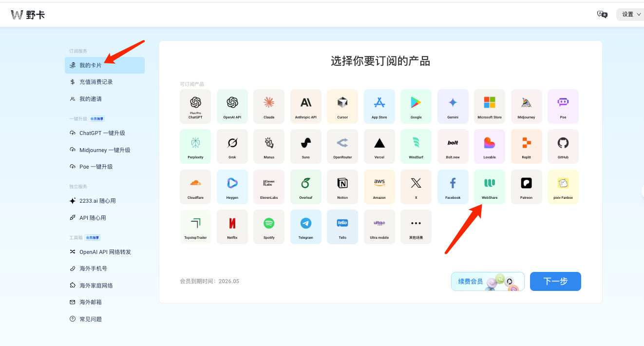Image resolution: width=644 pixels, height=346 pixels.
Task: Choose the Claude product tile
Action: pos(269,106)
